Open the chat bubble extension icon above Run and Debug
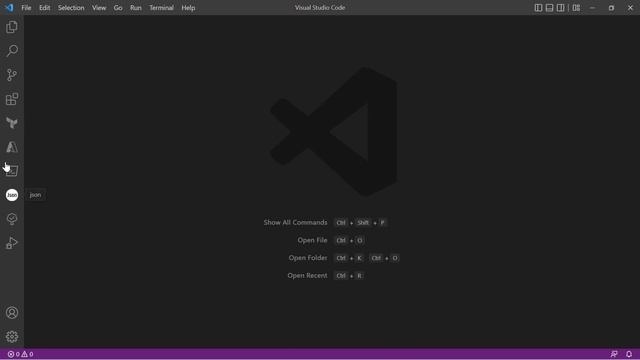The width and height of the screenshot is (640, 360). (x=12, y=219)
